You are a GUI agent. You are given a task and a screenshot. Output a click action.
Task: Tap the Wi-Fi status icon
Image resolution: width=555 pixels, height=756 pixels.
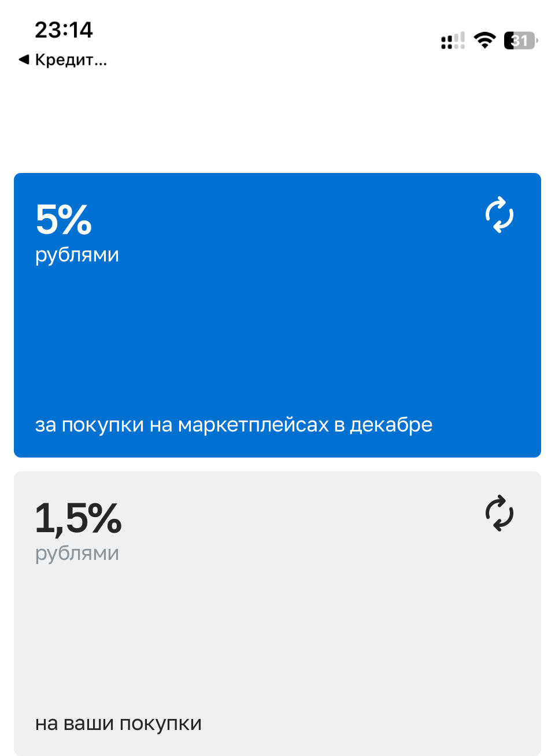(x=484, y=40)
